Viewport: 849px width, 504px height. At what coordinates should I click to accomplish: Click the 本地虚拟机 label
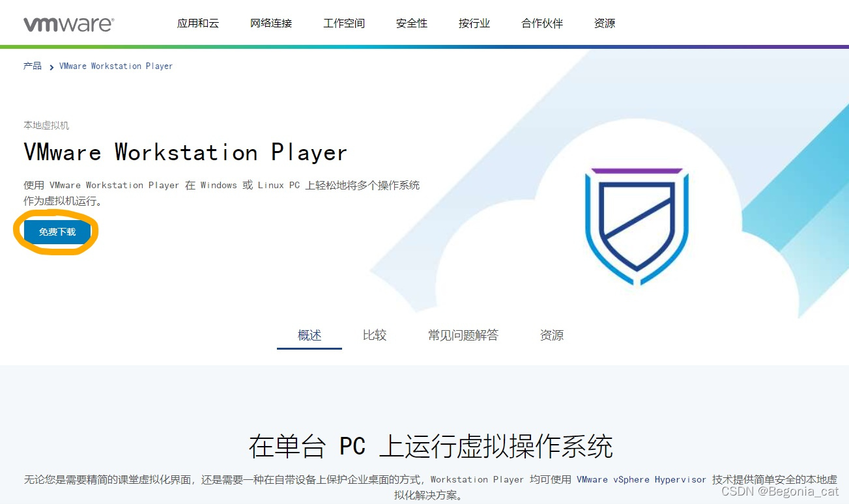(46, 125)
